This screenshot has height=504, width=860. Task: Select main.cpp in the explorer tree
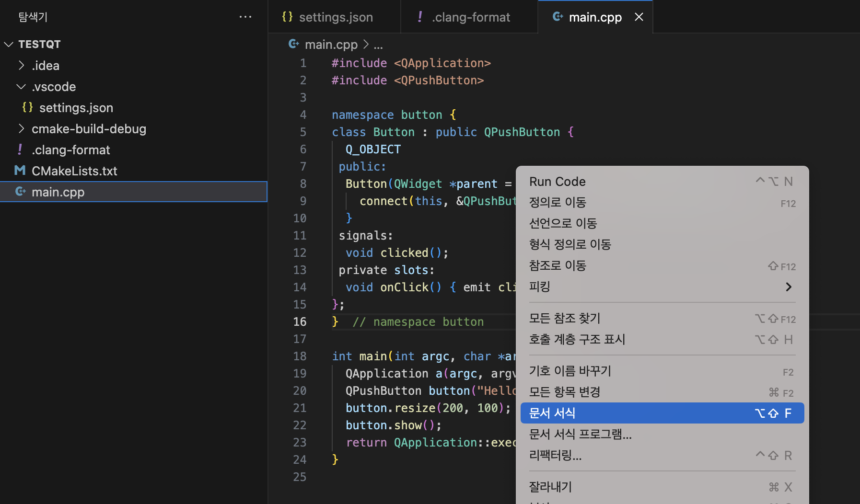pos(133,192)
